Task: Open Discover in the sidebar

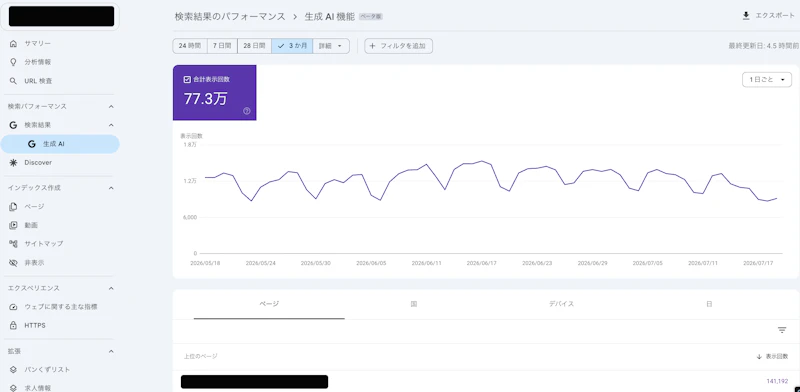Action: click(x=38, y=162)
